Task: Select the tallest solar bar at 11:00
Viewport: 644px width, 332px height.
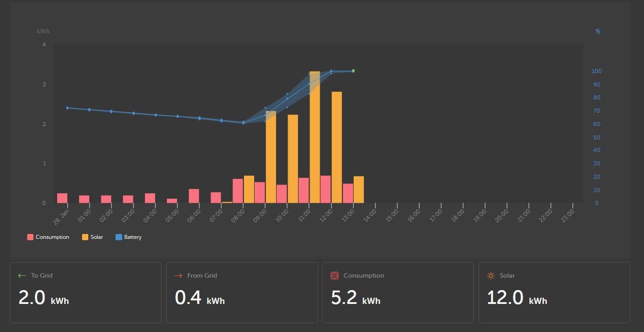Action: coord(315,137)
